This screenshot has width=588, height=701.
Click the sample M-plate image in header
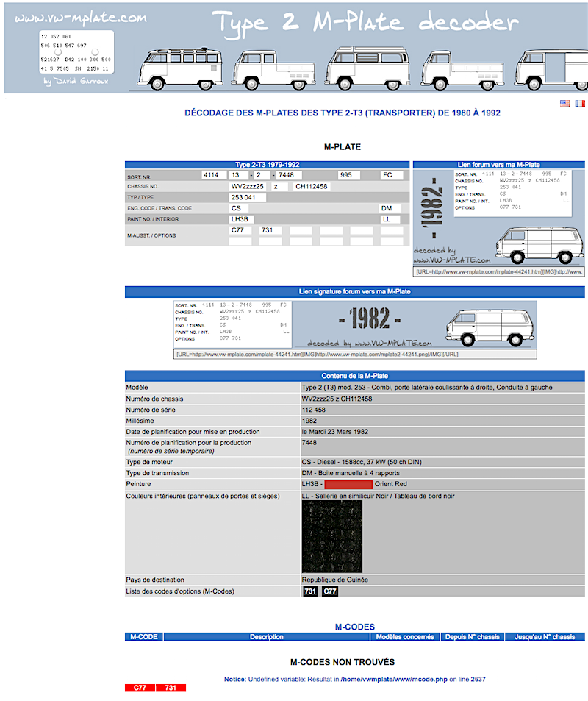coord(76,52)
